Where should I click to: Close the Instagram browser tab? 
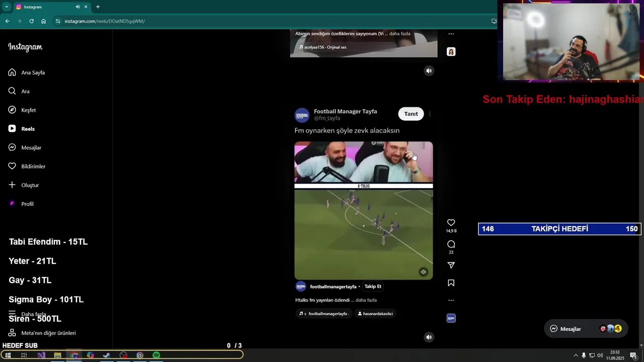click(x=86, y=7)
